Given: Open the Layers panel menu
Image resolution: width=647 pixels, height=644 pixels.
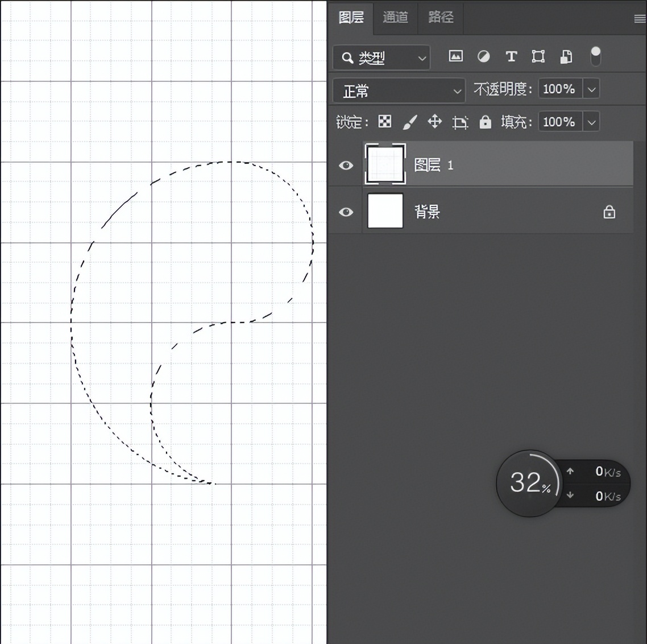Looking at the screenshot, I should 638,18.
